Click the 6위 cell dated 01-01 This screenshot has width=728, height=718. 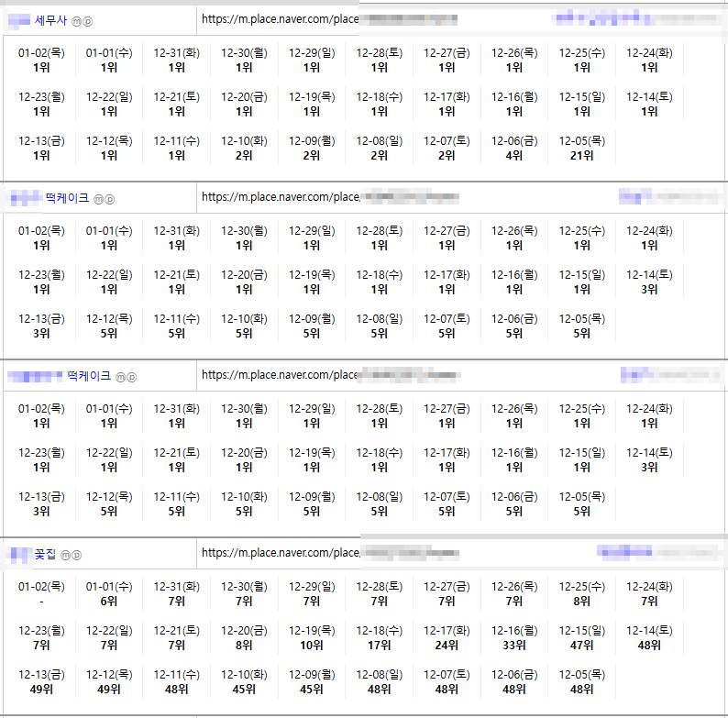109,602
